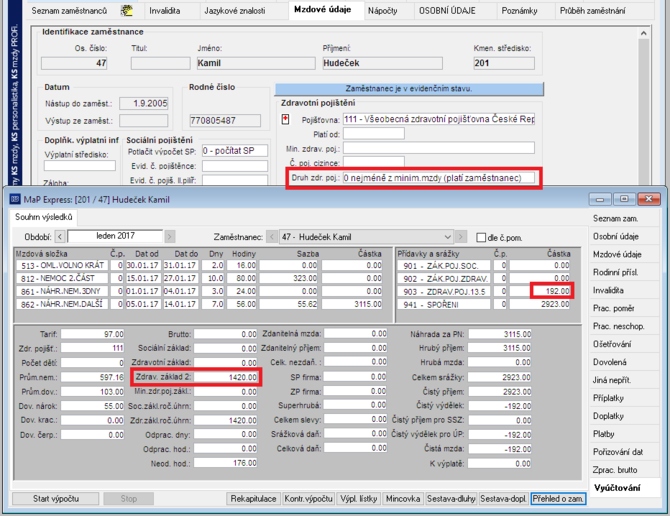Open the Pojišťovna combo box
670x516 pixels.
click(439, 119)
